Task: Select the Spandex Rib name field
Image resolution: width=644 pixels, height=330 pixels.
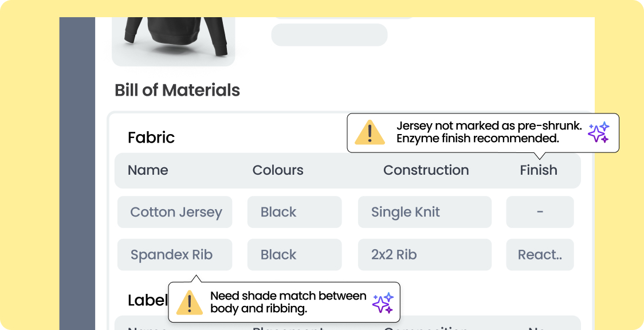Action: pyautogui.click(x=175, y=255)
